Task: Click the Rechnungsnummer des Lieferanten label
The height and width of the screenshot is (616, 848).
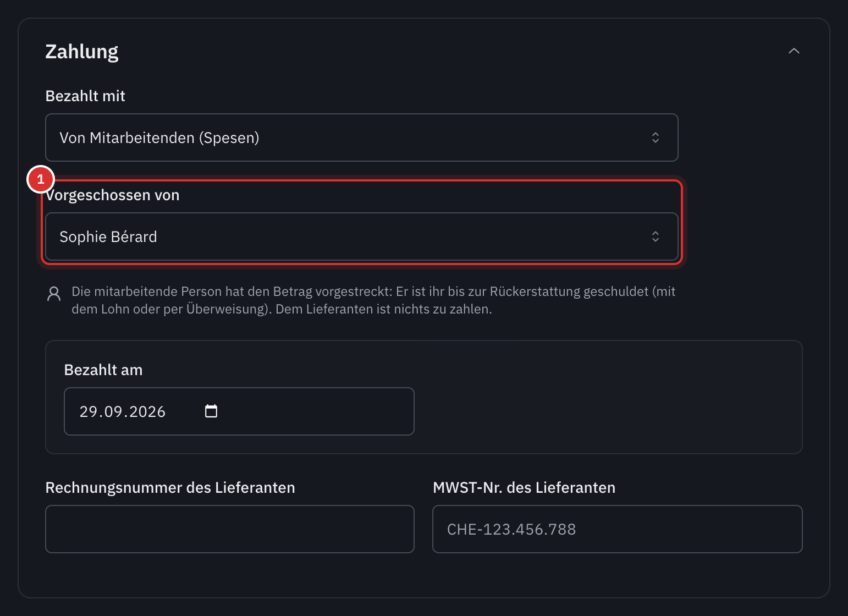Action: pyautogui.click(x=170, y=488)
